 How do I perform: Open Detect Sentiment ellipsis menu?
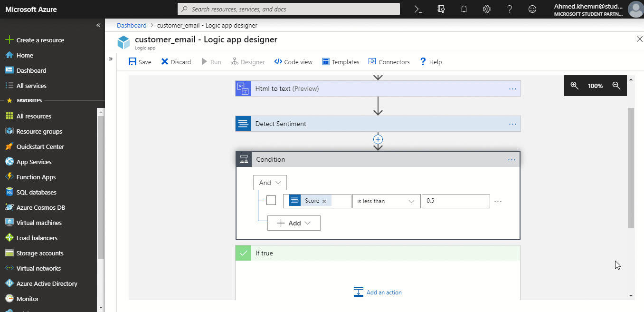512,124
